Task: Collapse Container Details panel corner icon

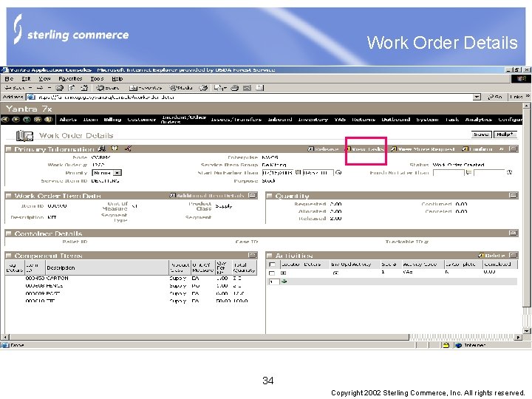Action: [514, 233]
